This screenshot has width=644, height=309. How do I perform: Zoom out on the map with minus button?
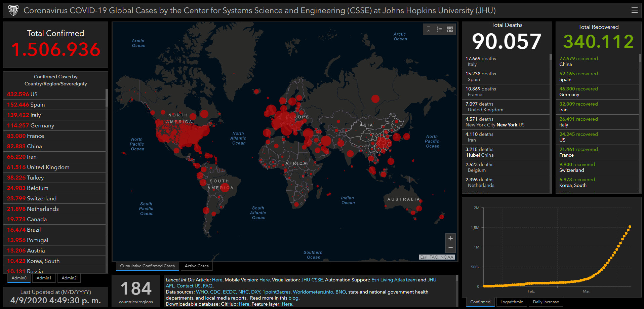pos(450,248)
